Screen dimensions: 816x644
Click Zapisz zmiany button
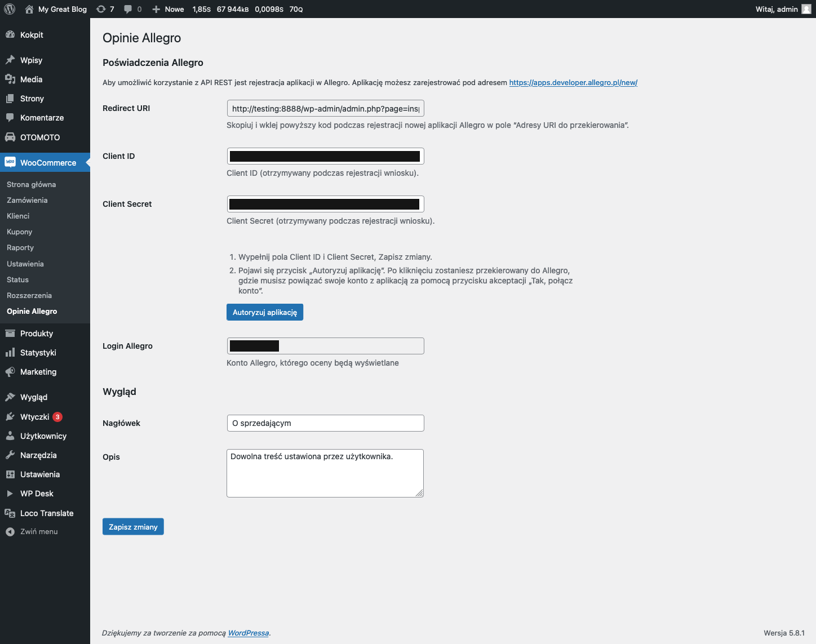coord(133,527)
